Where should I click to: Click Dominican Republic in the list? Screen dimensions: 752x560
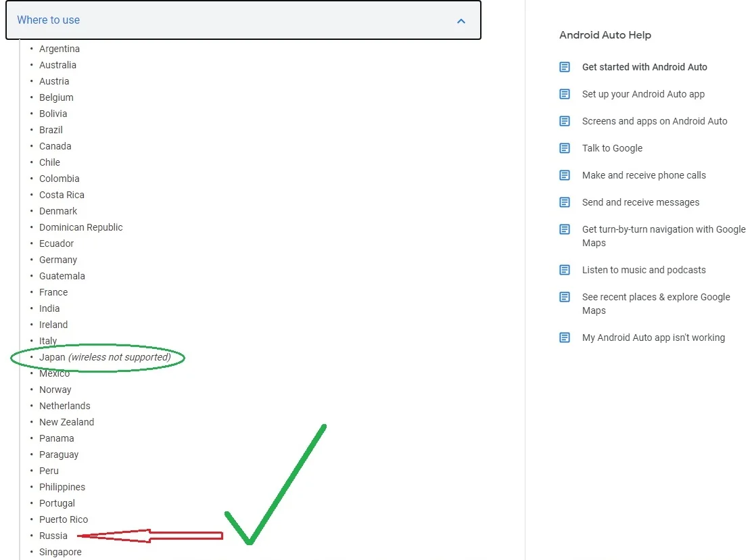click(81, 227)
